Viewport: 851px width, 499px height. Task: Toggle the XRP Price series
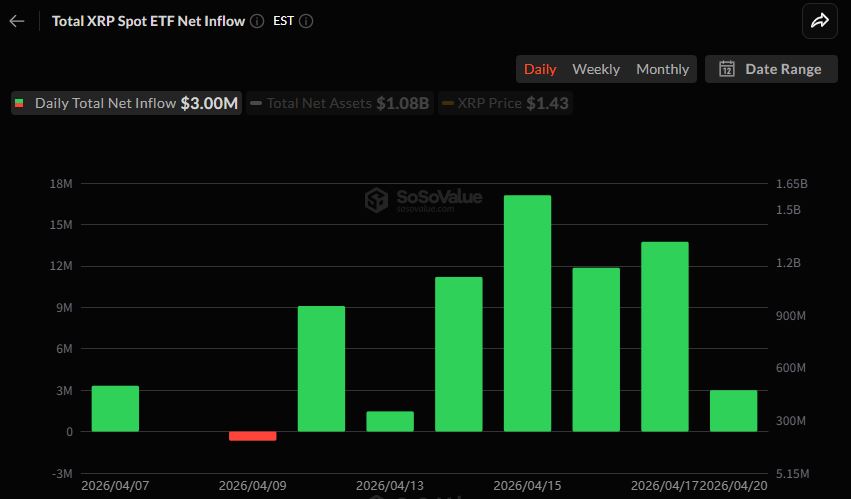506,103
